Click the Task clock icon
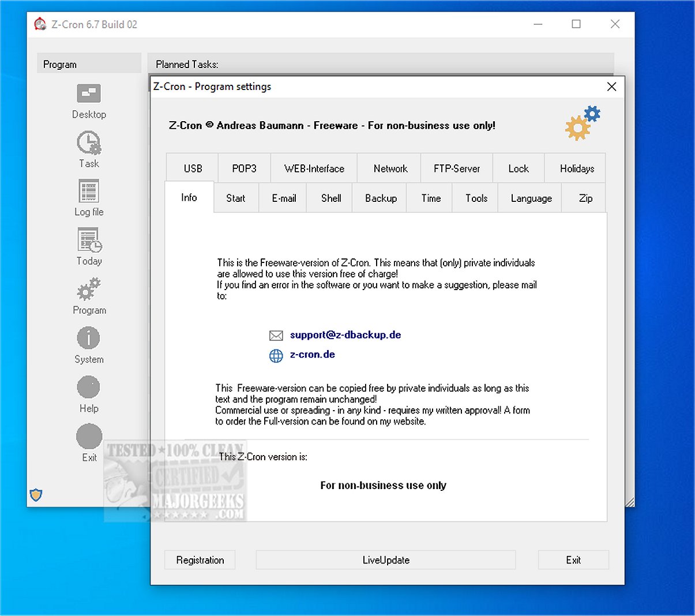Image resolution: width=695 pixels, height=616 pixels. pos(89,142)
